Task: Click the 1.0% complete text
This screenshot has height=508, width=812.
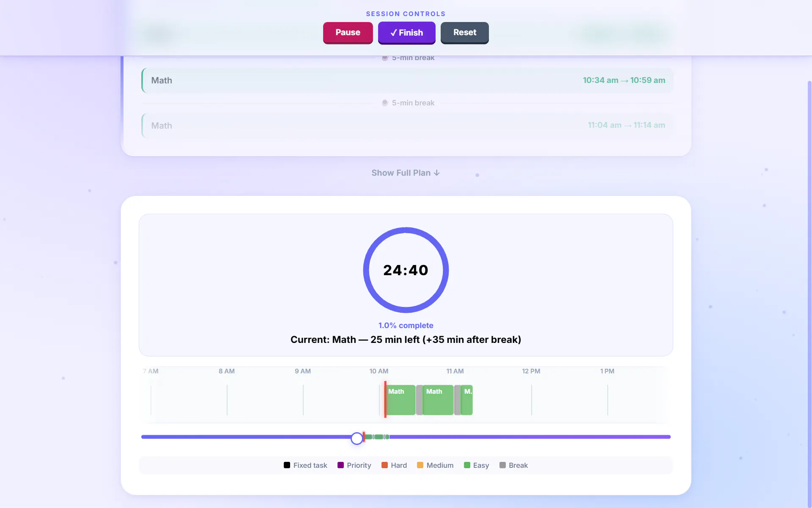Action: [406, 325]
